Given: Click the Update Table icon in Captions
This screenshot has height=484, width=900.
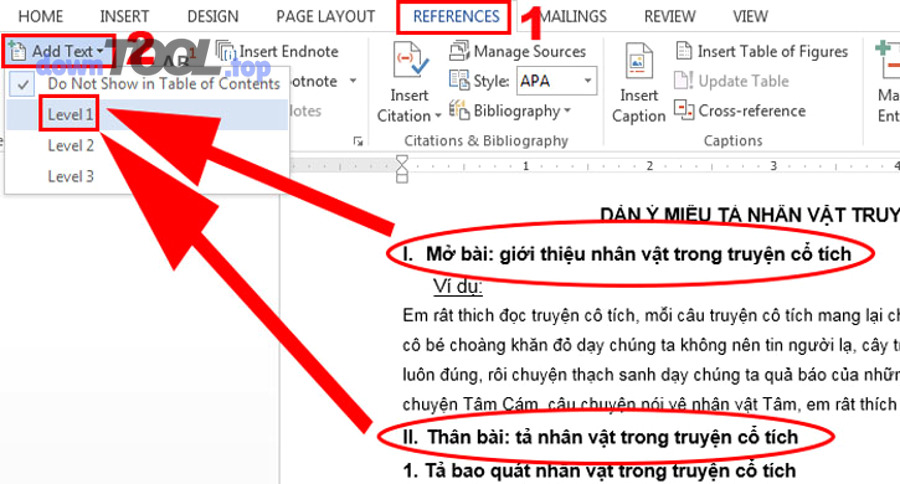Looking at the screenshot, I should click(x=684, y=80).
